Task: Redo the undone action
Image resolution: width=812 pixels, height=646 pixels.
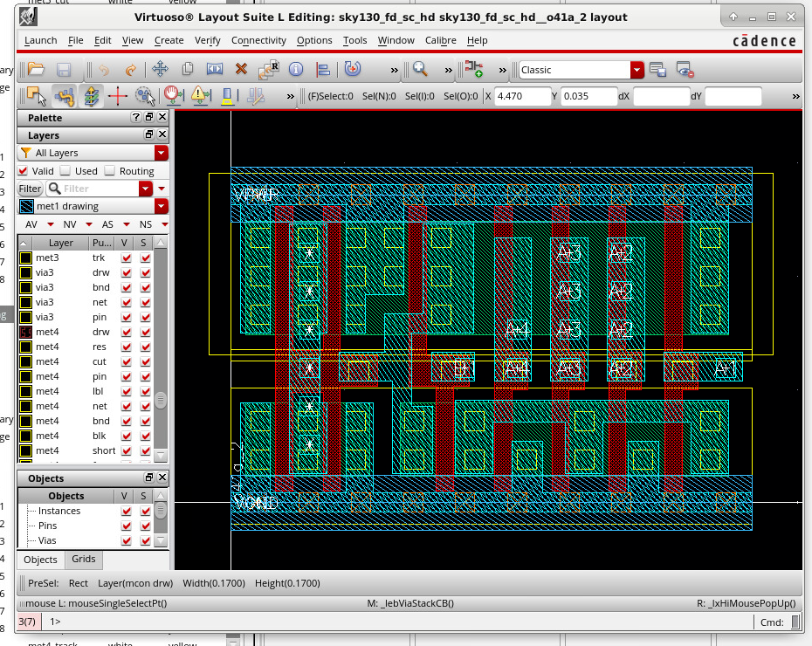Action: point(131,68)
